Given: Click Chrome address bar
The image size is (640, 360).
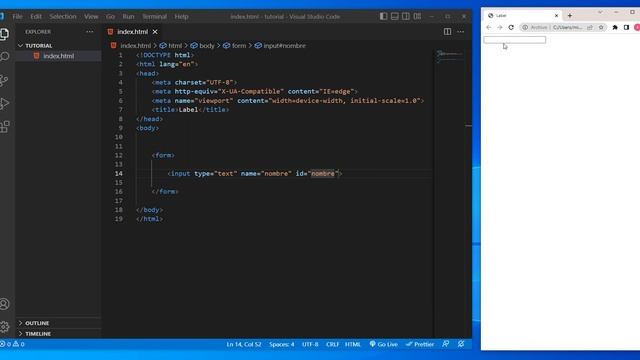Looking at the screenshot, I should (x=562, y=27).
